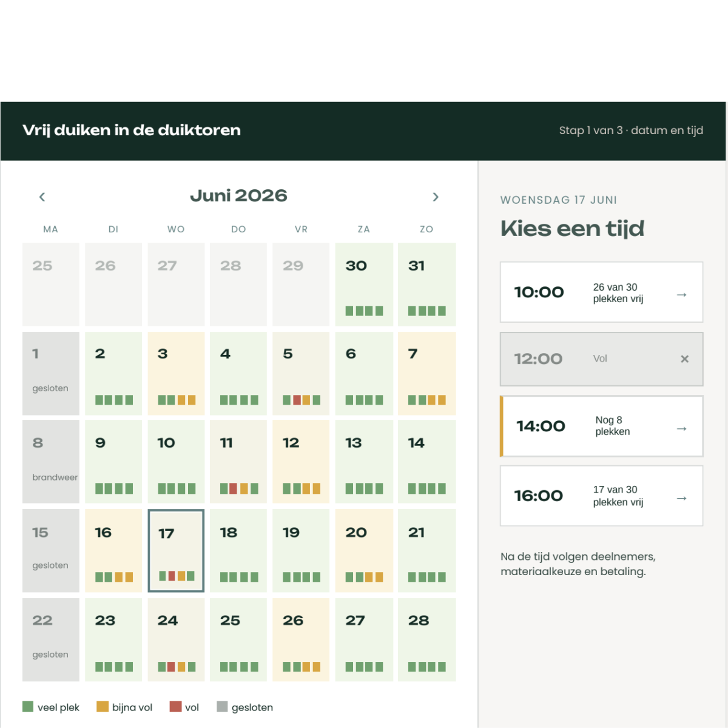Viewport: 728px width, 728px height.
Task: Click green 'veel plek' legend swatch
Action: click(28, 707)
